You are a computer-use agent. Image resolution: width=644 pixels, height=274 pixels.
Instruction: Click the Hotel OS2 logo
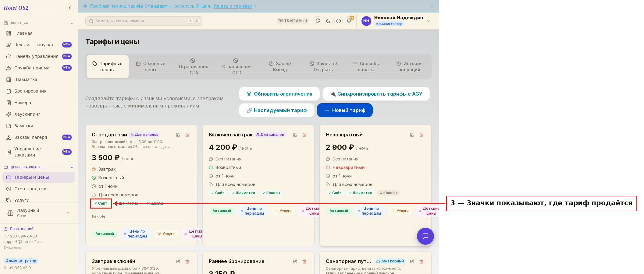point(16,8)
